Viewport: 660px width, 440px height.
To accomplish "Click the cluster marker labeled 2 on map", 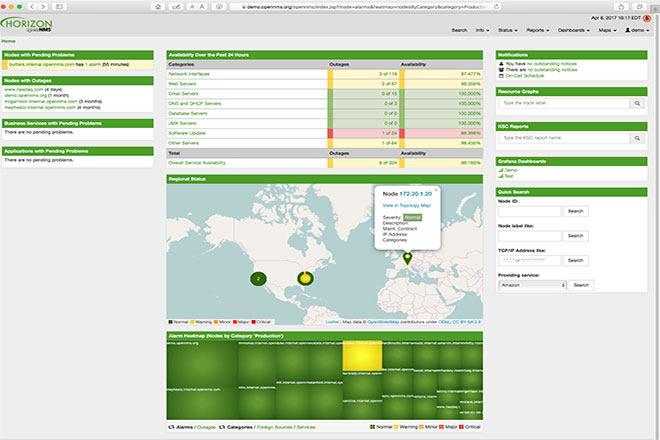I will pos(258,278).
